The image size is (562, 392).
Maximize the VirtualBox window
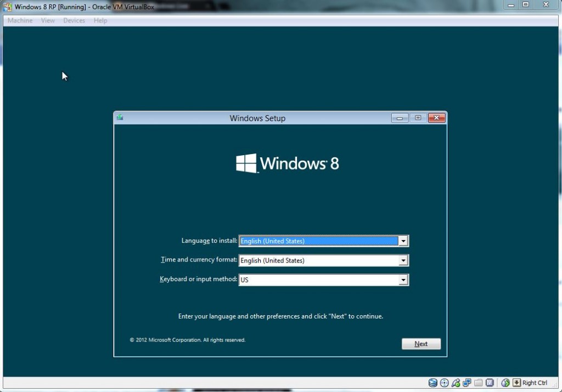point(526,4)
